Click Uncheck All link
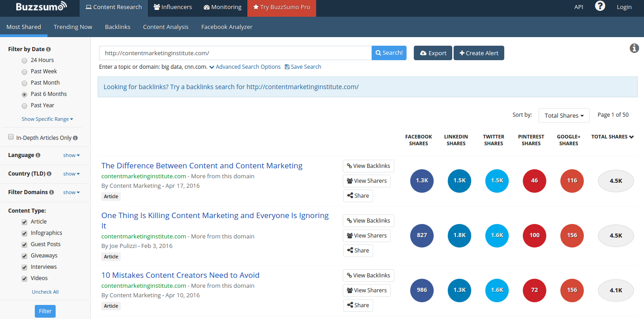The image size is (644, 319). [x=45, y=292]
